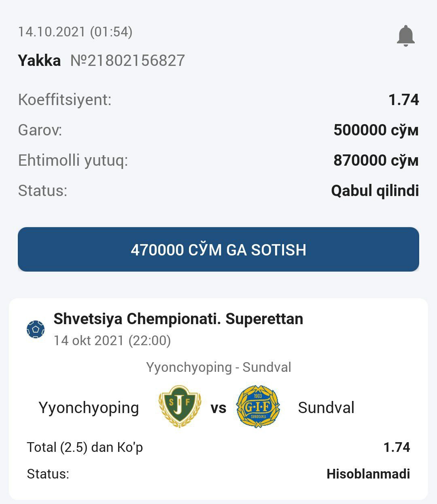Image resolution: width=437 pixels, height=504 pixels.
Task: Tap the notification bell icon
Action: pos(405,36)
